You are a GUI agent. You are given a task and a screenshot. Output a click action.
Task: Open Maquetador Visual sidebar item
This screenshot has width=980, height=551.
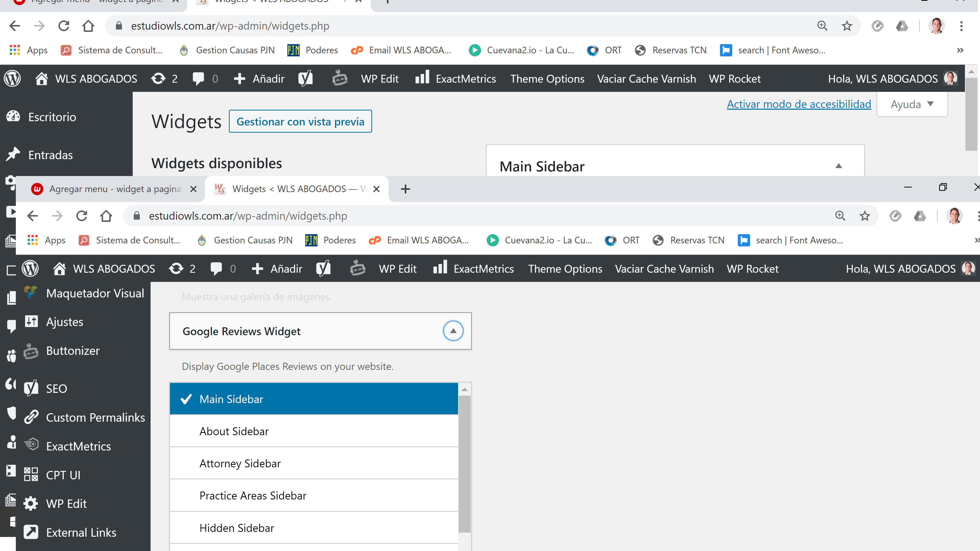[84, 293]
